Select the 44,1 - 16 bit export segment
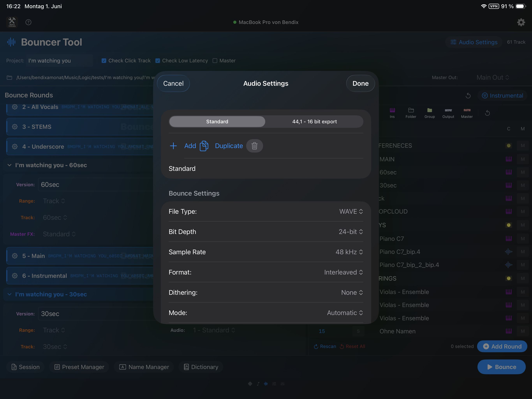Image resolution: width=532 pixels, height=399 pixels. (314, 122)
